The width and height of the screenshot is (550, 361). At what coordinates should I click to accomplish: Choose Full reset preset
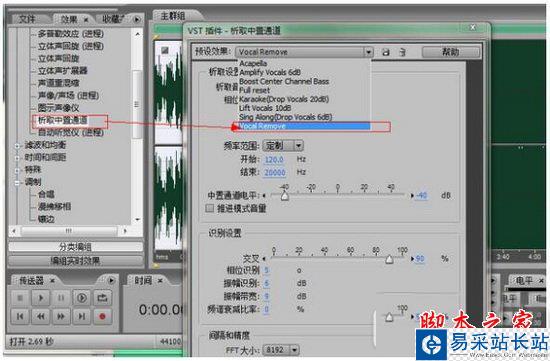coord(254,90)
